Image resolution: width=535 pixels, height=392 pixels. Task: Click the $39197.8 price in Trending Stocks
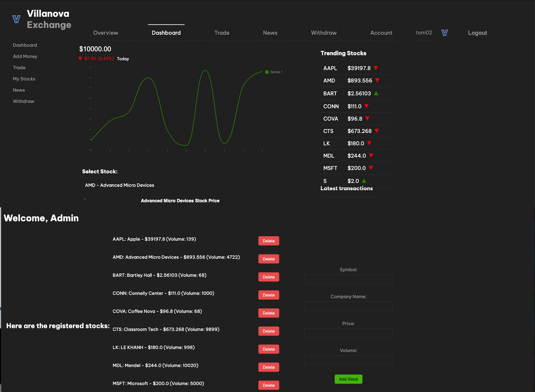[x=359, y=68]
